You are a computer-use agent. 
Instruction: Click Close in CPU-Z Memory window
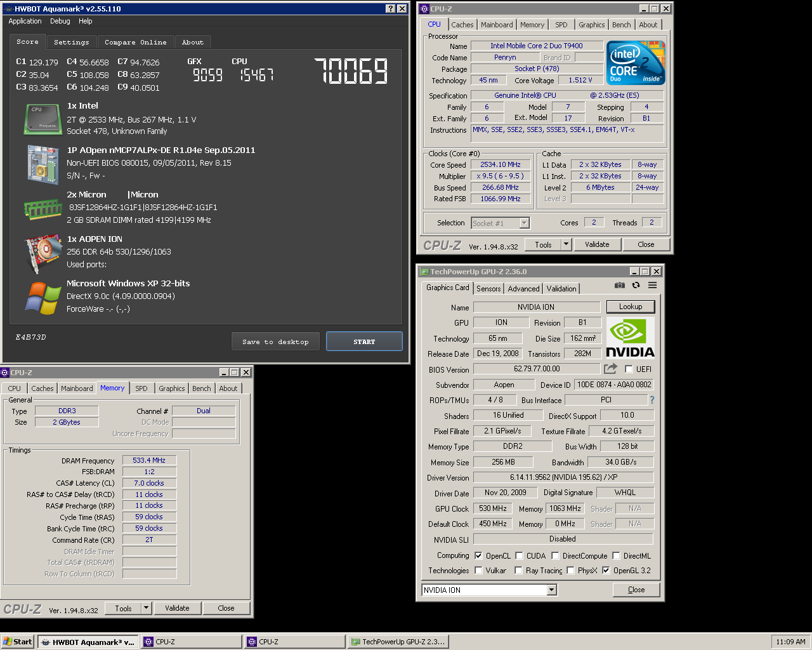click(x=226, y=608)
